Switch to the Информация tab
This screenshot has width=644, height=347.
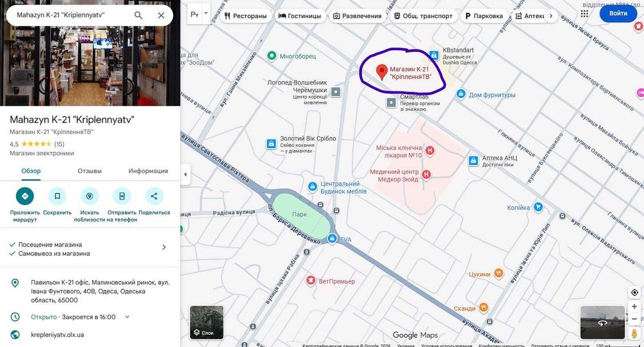pos(148,171)
